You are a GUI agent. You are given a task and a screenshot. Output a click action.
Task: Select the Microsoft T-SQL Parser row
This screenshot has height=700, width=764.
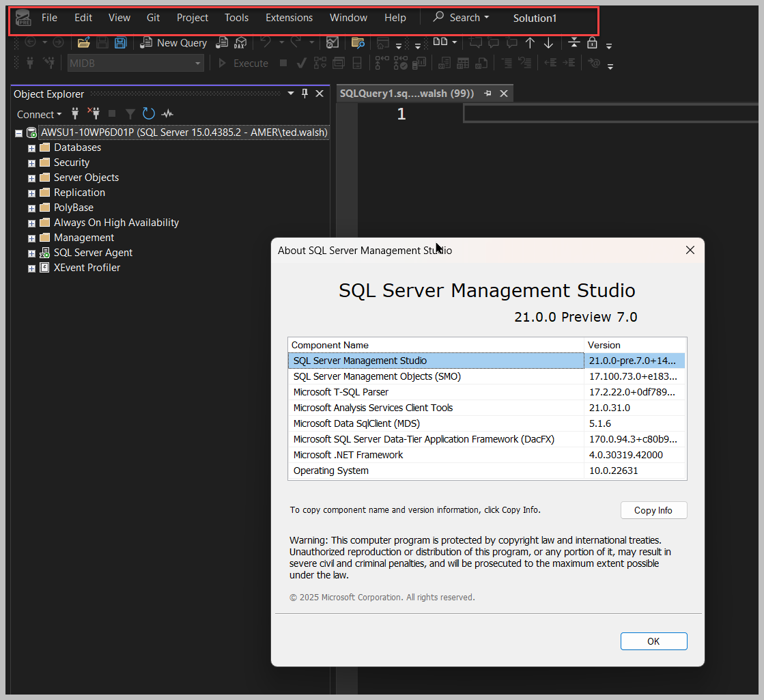pyautogui.click(x=486, y=393)
